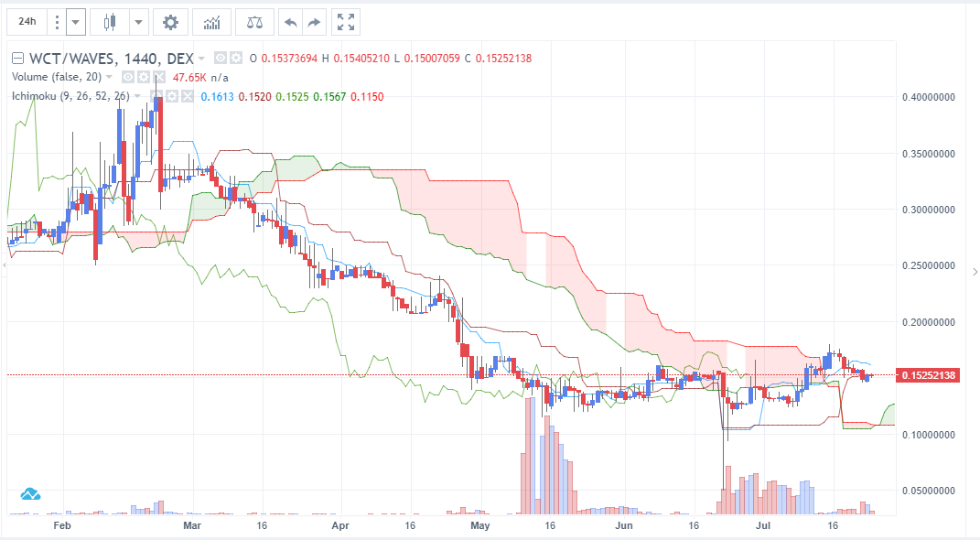The image size is (980, 540).
Task: Click the Feb label on time axis
Action: coord(62,525)
